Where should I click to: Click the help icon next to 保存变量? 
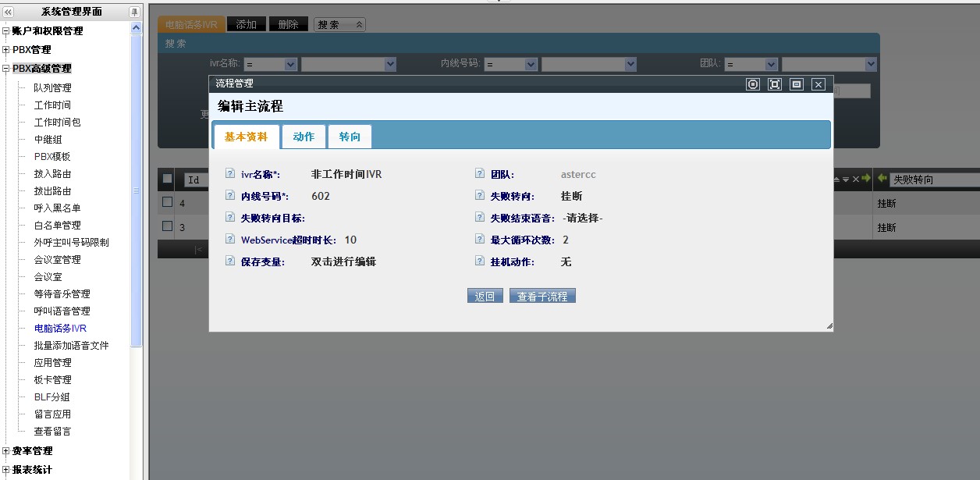(x=229, y=261)
